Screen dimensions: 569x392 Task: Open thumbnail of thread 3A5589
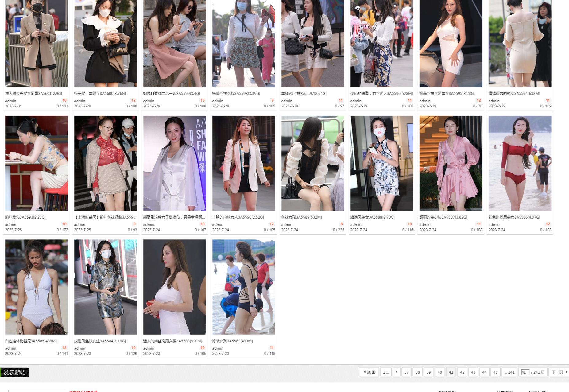pyautogui.click(x=313, y=163)
